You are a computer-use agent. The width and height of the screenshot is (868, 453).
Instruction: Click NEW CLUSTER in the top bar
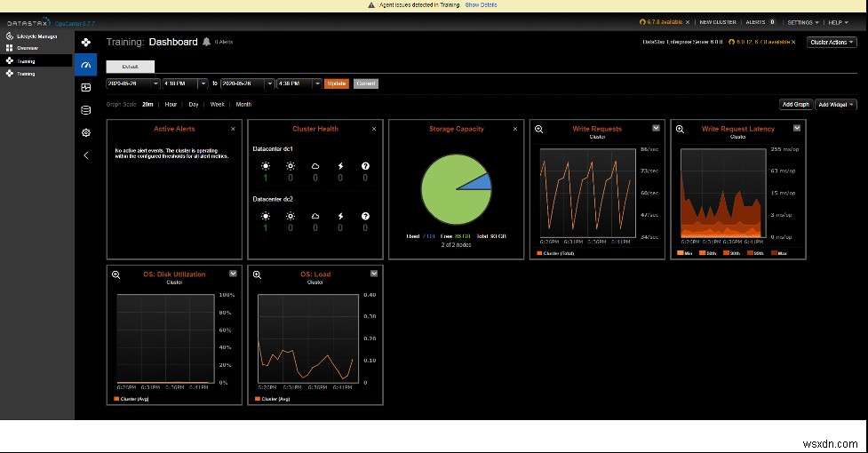pos(718,22)
